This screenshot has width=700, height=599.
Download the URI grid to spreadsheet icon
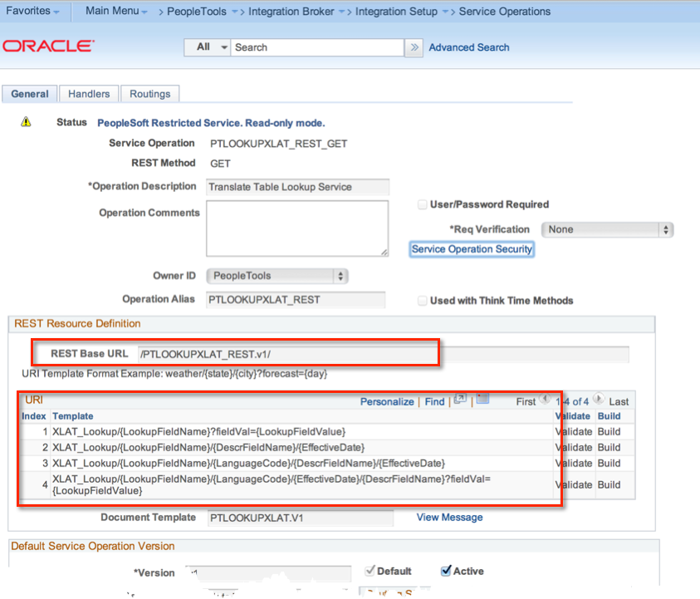point(482,399)
